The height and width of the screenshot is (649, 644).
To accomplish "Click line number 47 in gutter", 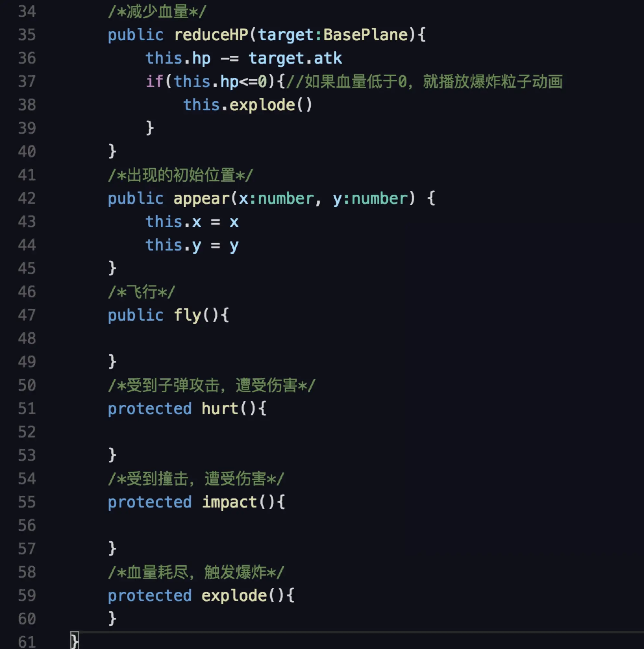I will [x=27, y=315].
